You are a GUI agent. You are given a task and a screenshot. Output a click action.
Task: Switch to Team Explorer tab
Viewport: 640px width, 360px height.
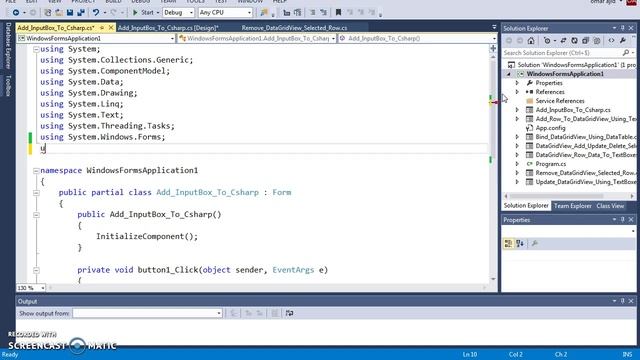click(572, 206)
